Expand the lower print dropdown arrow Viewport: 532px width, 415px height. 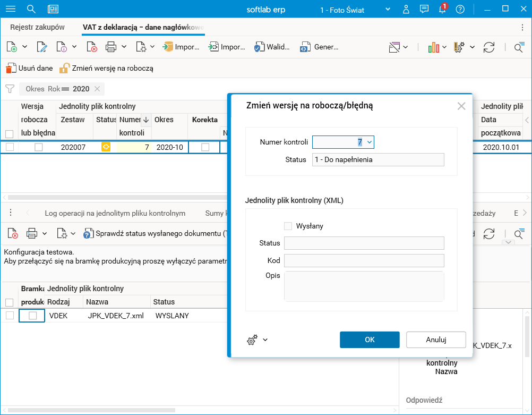[x=45, y=233]
